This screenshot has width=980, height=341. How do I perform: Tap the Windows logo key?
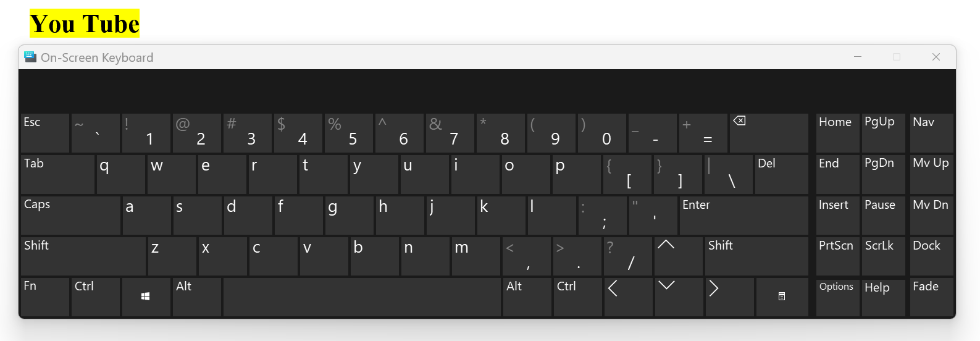pyautogui.click(x=146, y=297)
